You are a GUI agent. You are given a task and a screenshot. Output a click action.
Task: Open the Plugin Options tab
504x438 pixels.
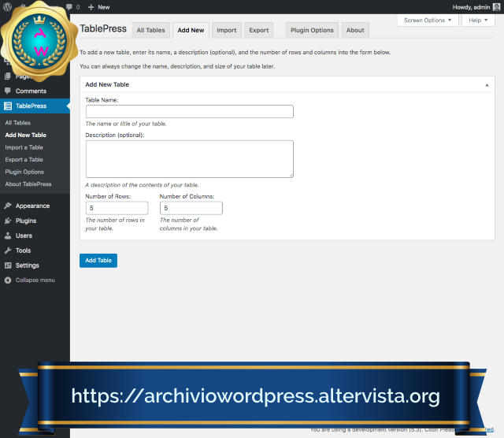312,30
